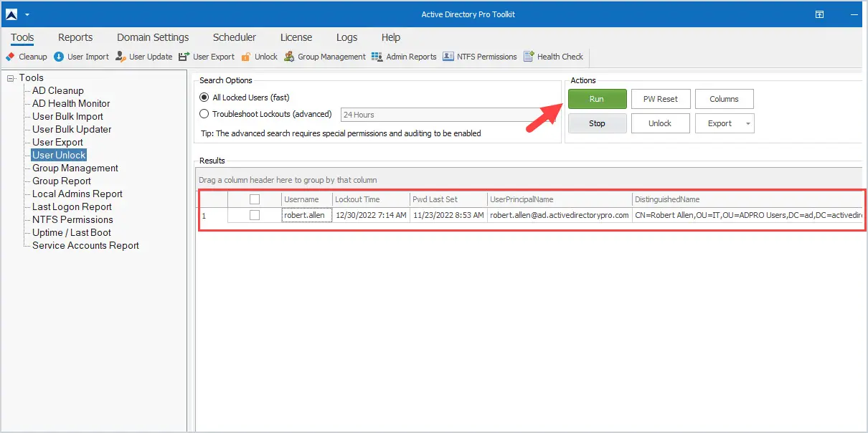Select AD Health Monitor in the tree
This screenshot has width=868, height=433.
[x=71, y=103]
